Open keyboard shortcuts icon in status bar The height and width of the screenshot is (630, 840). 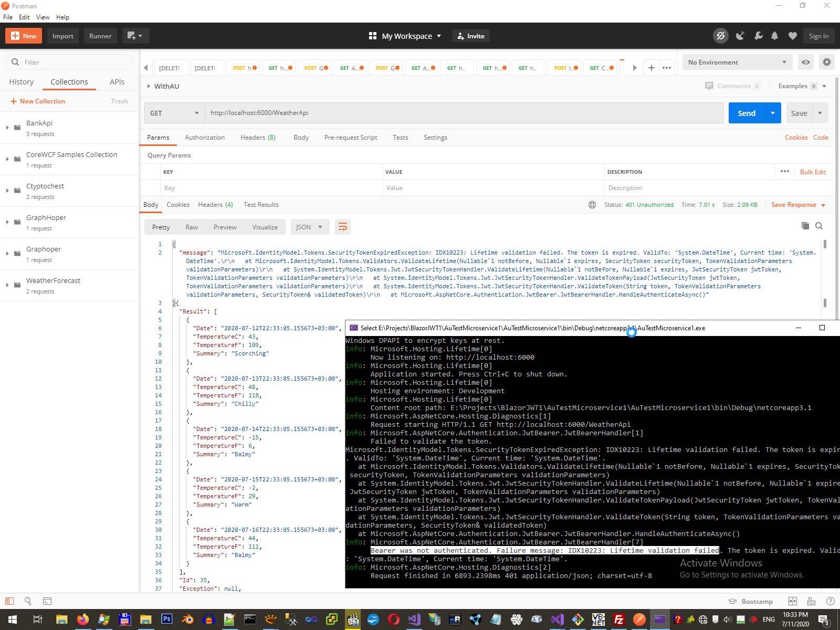pyautogui.click(x=811, y=601)
